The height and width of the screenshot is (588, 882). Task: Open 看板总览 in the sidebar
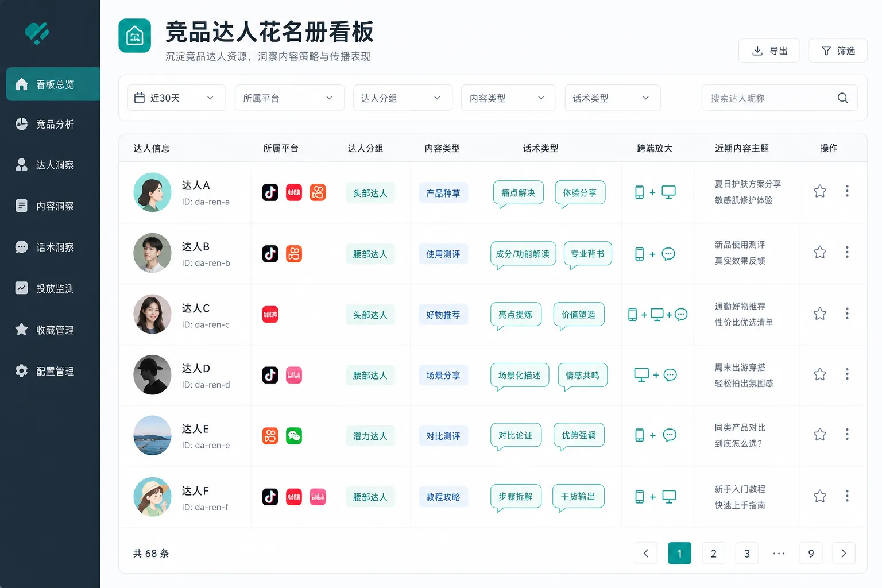click(x=53, y=84)
